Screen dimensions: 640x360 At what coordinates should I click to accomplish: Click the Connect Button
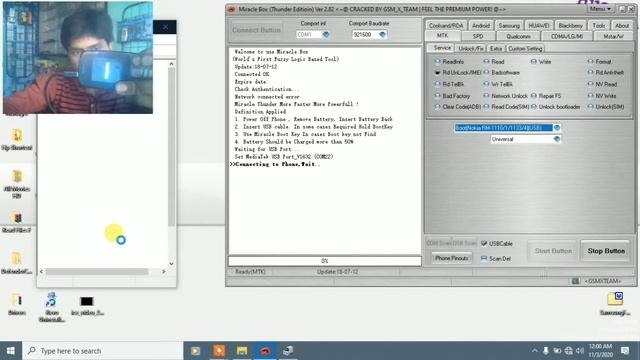256,30
